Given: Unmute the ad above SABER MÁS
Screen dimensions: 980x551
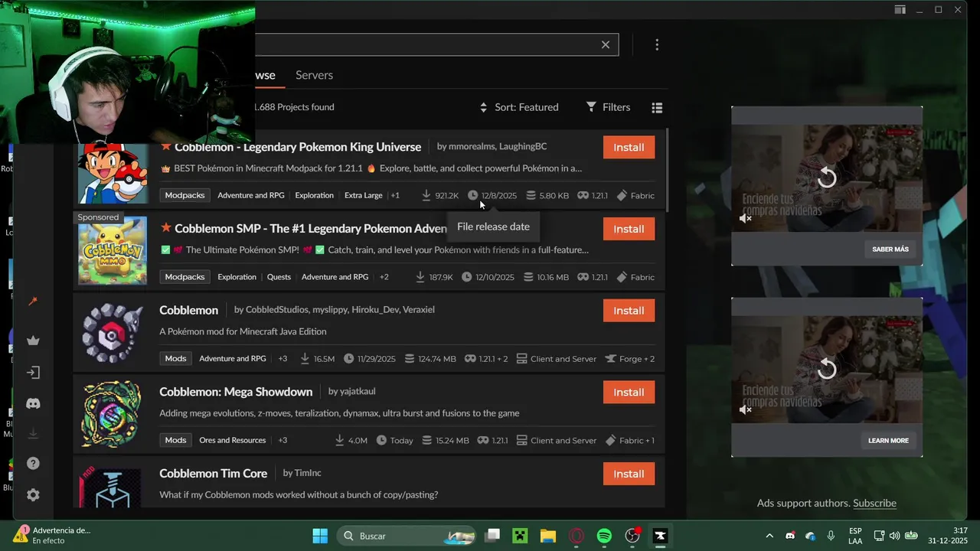Looking at the screenshot, I should click(746, 219).
